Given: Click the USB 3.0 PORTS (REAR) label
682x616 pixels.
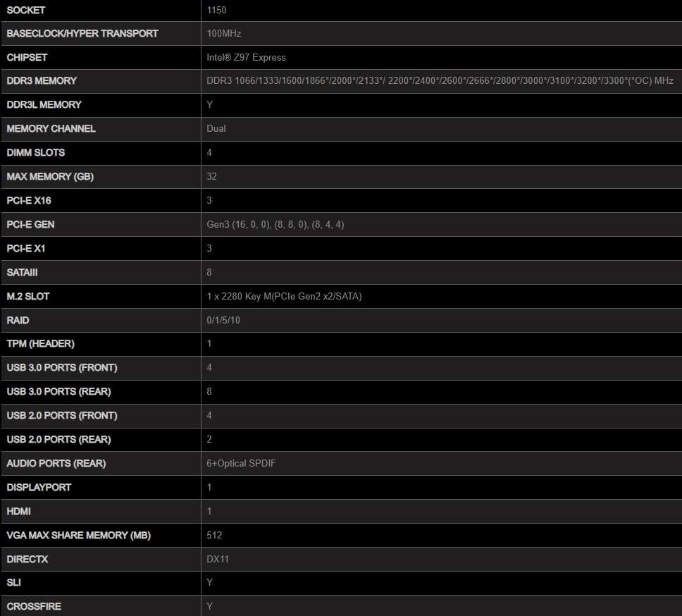Looking at the screenshot, I should [x=58, y=391].
